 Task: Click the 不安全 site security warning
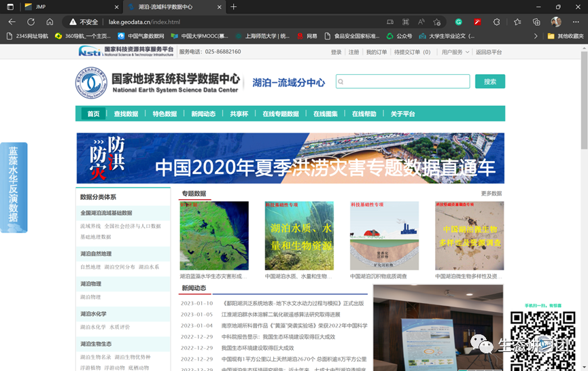pos(84,22)
